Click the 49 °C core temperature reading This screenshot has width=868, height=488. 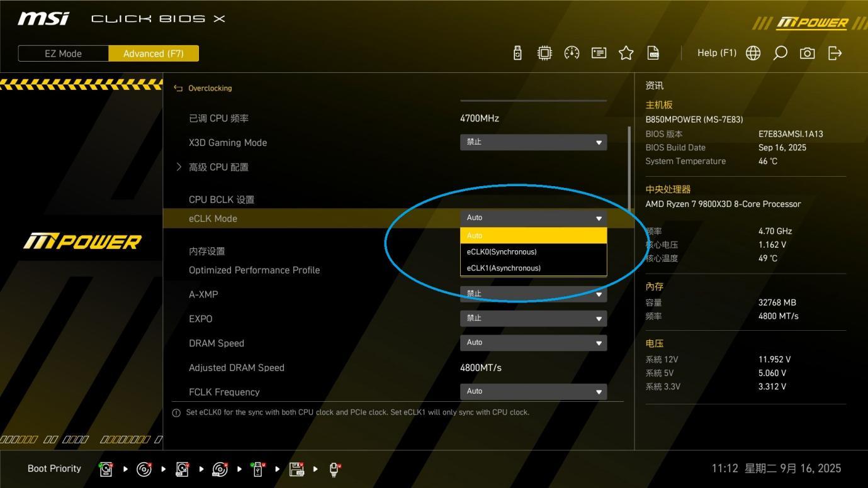click(768, 258)
